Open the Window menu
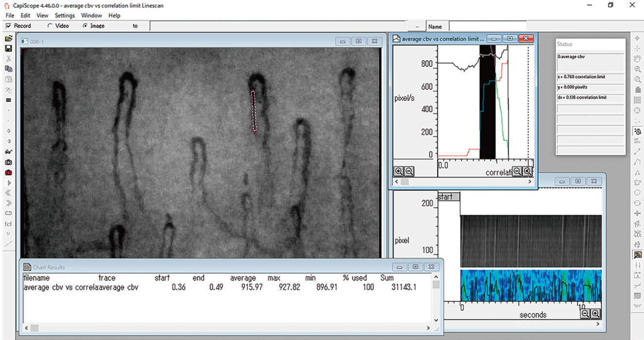Viewport: 644px width, 340px height. [x=92, y=16]
